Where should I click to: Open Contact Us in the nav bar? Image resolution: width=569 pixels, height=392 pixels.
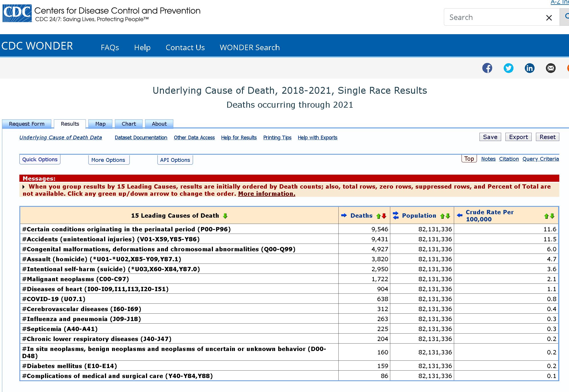185,48
